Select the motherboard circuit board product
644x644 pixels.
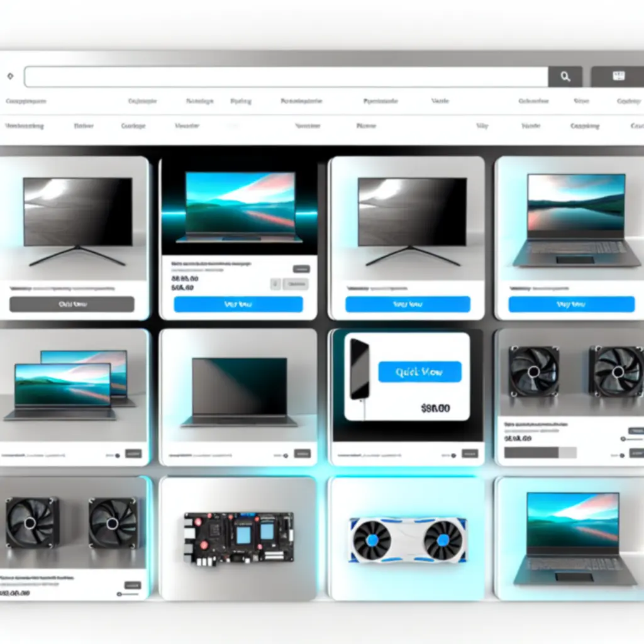(238, 536)
